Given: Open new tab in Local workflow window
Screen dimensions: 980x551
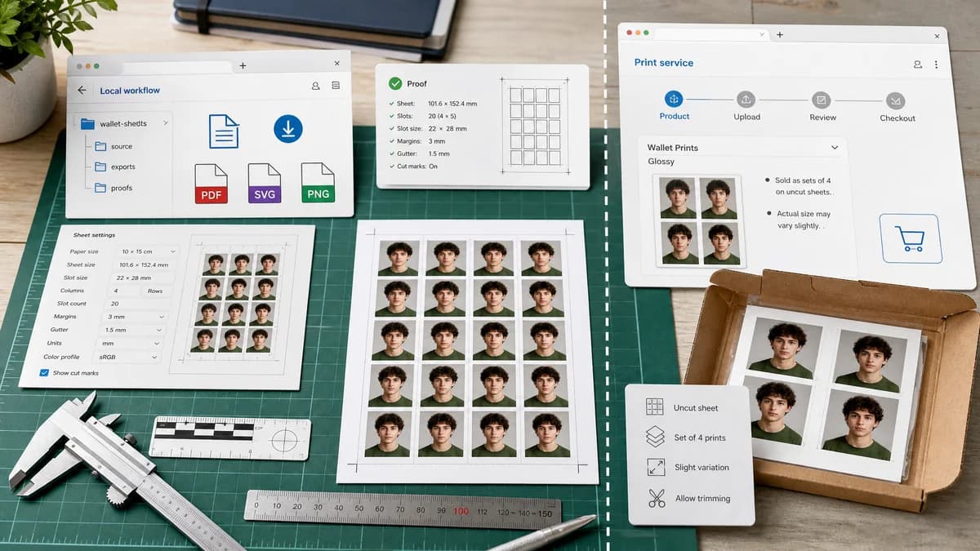Looking at the screenshot, I should 243,65.
